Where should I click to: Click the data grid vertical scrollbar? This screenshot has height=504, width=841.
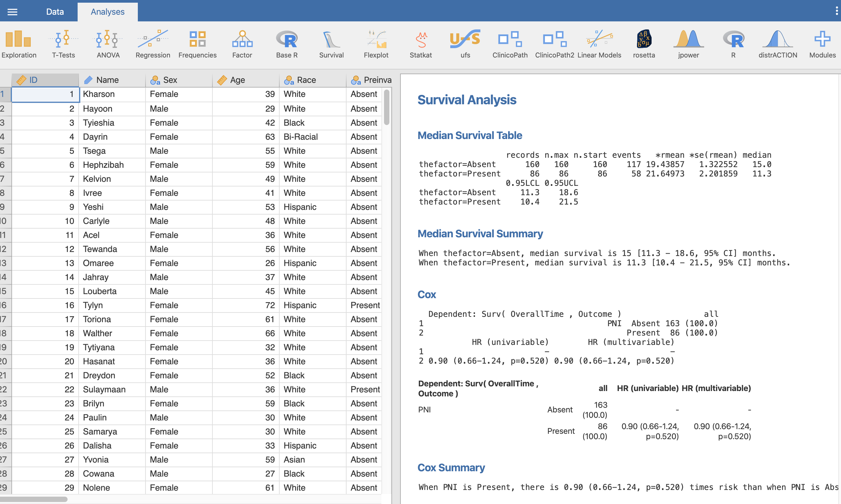click(x=386, y=107)
